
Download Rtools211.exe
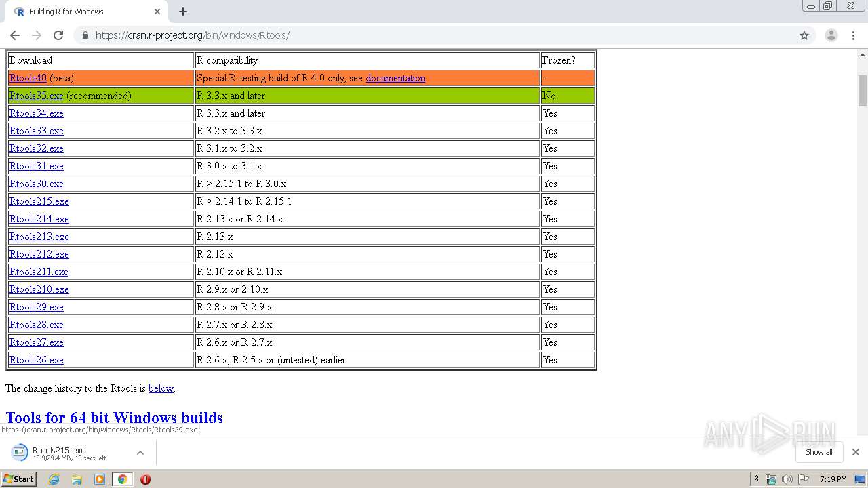[x=39, y=272]
